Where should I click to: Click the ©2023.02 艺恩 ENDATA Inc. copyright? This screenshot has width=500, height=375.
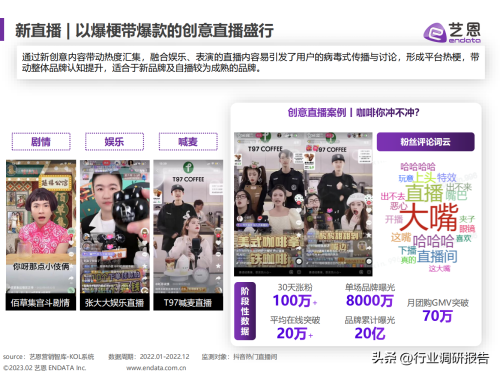coord(44,368)
